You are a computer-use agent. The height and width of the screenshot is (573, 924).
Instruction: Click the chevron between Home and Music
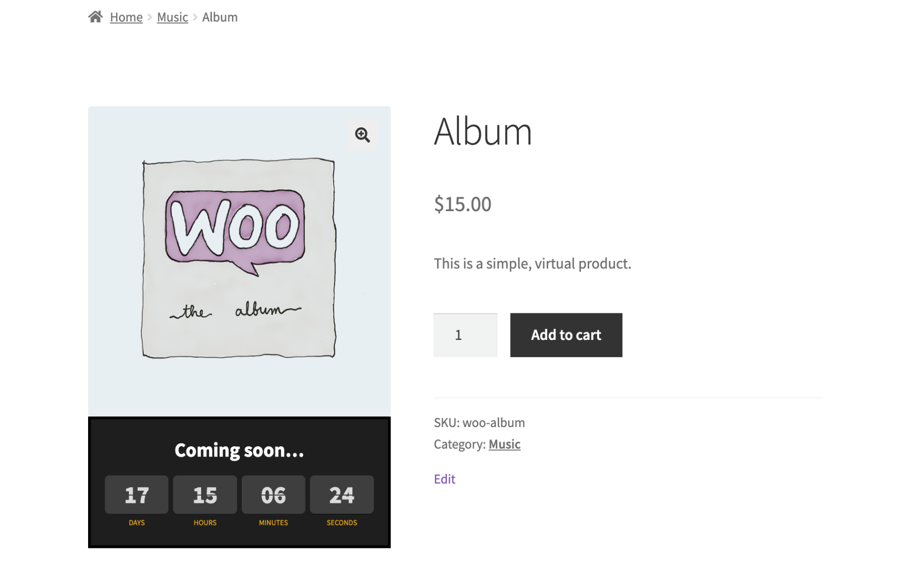coord(150,17)
